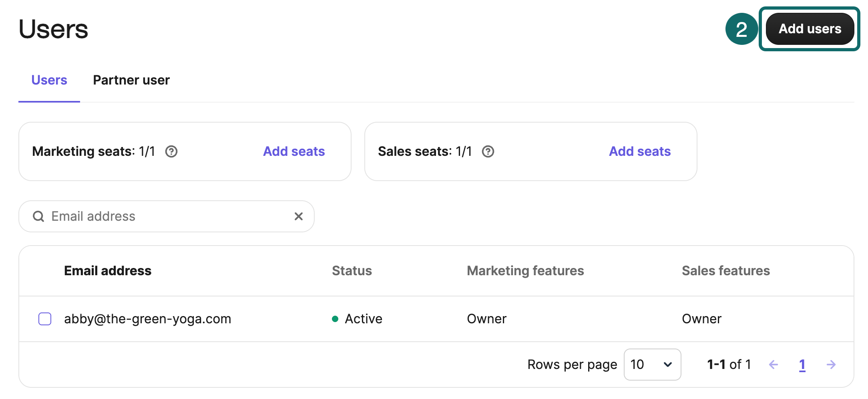
Task: Click the green Active status dot
Action: click(335, 319)
